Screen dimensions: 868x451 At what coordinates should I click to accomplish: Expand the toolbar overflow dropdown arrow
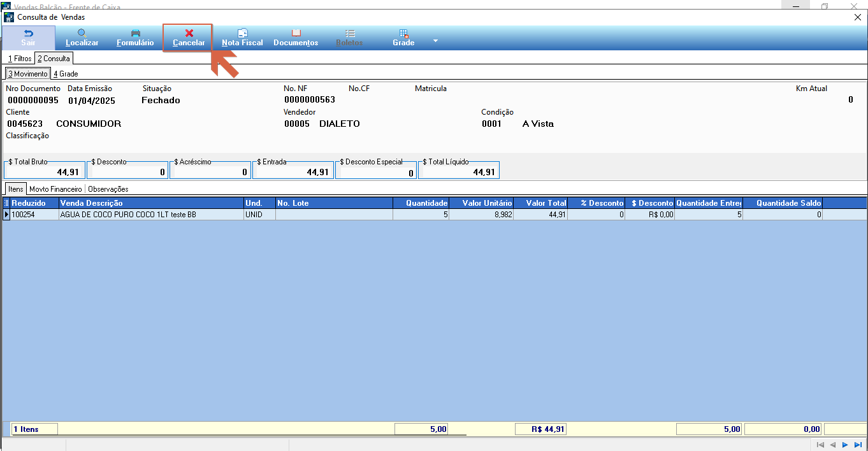[436, 41]
